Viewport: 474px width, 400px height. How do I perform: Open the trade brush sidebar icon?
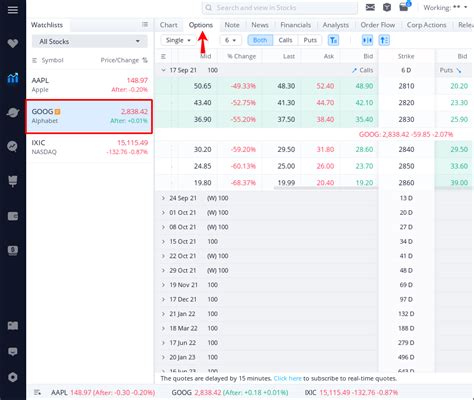point(13,181)
